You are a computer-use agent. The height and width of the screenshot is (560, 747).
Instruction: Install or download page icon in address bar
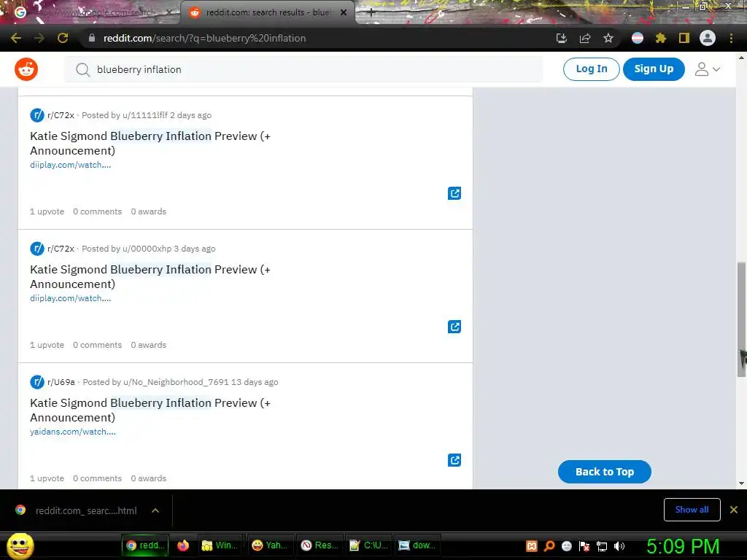(x=562, y=38)
